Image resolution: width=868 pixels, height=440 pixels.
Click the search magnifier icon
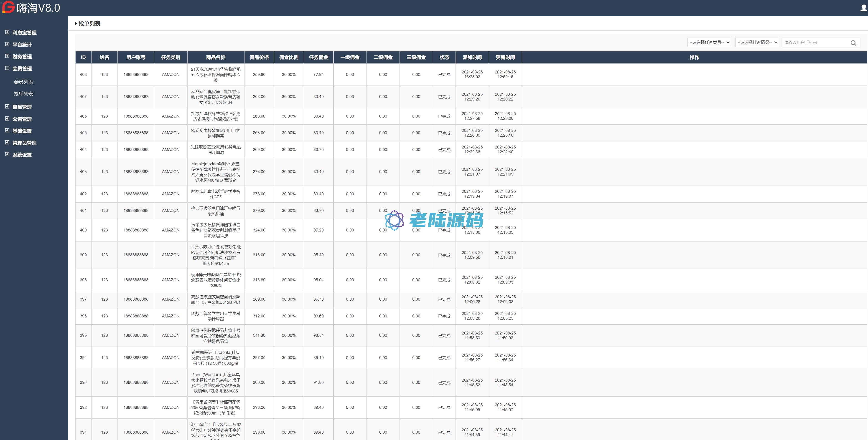click(x=853, y=43)
